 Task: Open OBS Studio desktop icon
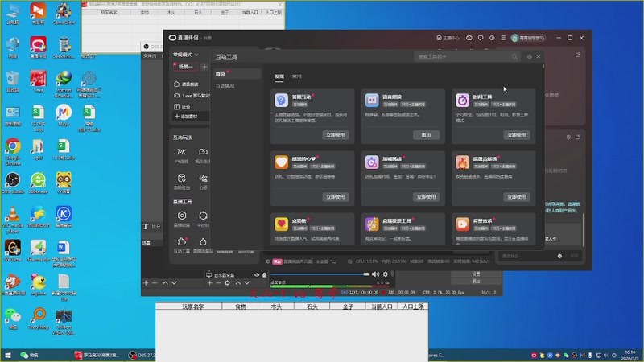point(13,183)
